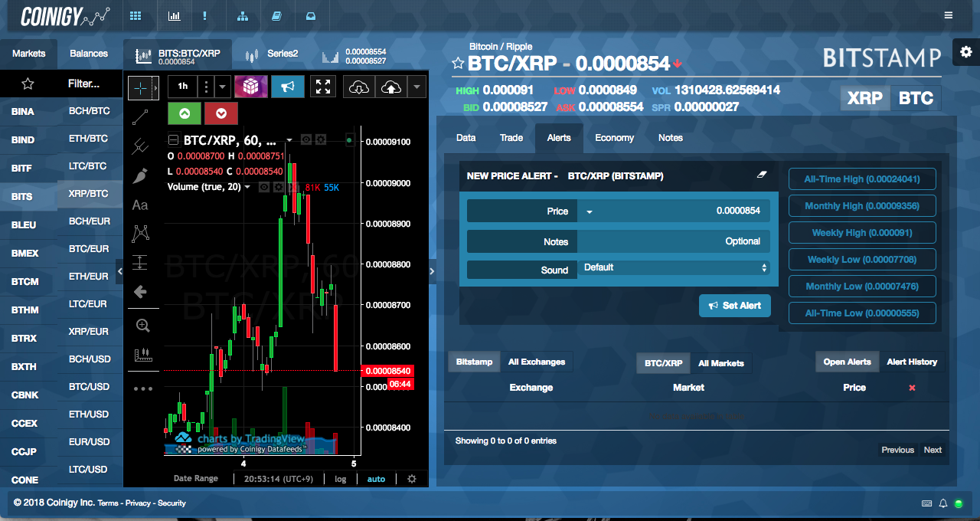Image resolution: width=980 pixels, height=521 pixels.
Task: Open the hamburger menu at top right
Action: point(949,15)
